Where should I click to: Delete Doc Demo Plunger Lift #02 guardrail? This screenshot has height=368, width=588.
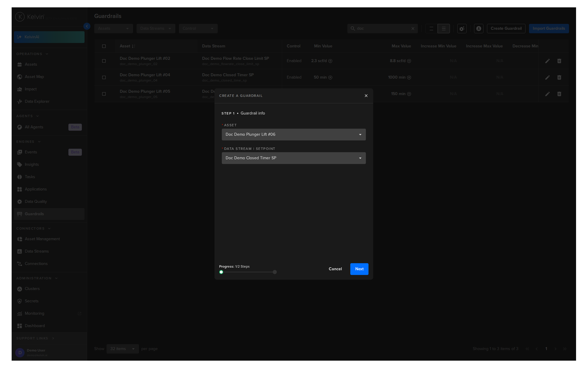pos(559,61)
